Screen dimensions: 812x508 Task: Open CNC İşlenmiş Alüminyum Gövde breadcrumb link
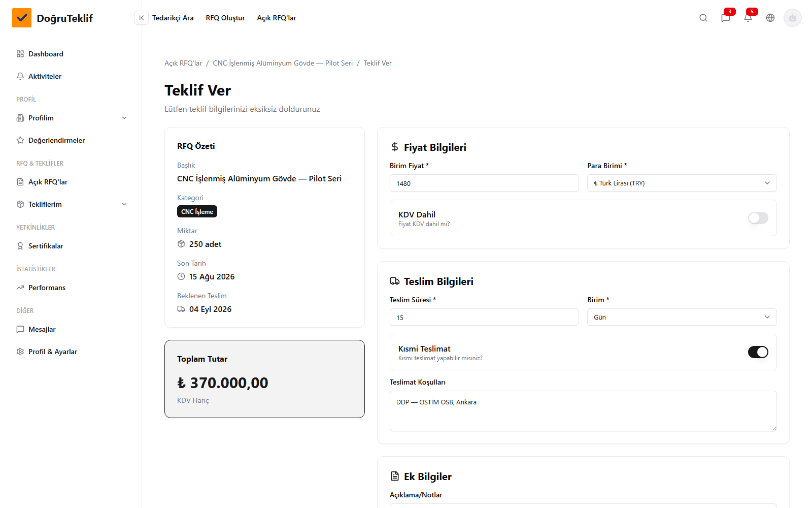283,63
